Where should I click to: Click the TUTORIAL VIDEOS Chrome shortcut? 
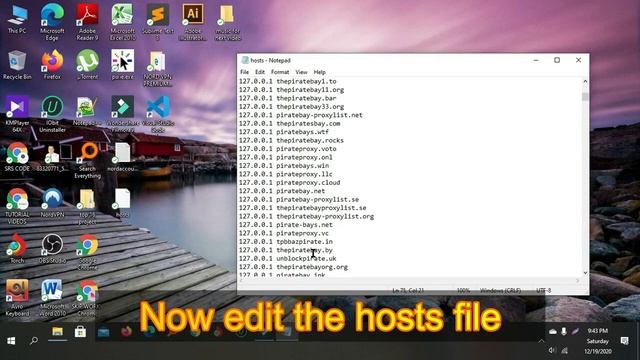click(x=17, y=207)
